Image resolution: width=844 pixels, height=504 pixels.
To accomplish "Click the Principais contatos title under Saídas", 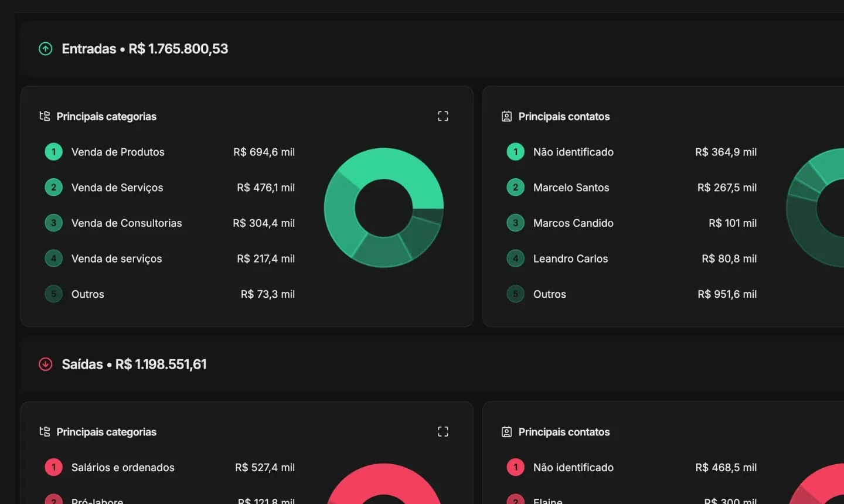I will (x=564, y=431).
